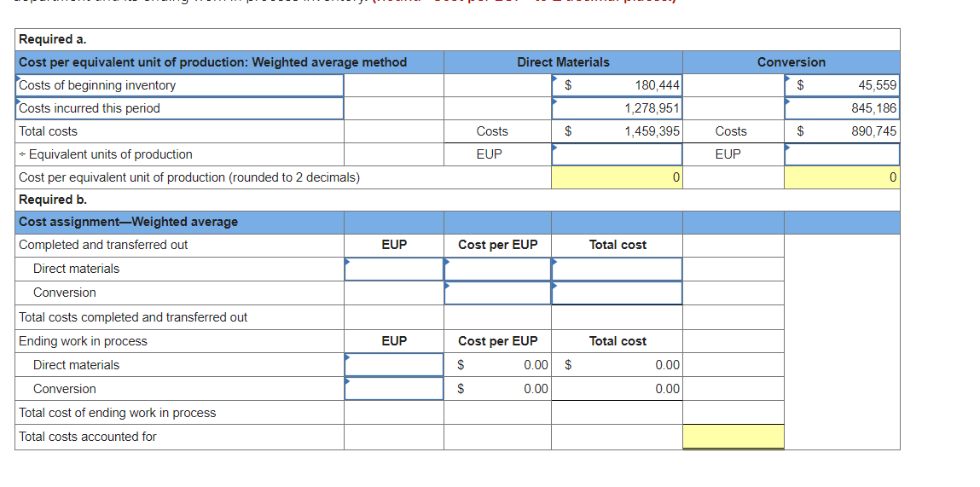Click the 'Total costs accounted for' label
This screenshot has width=980, height=487.
pyautogui.click(x=88, y=437)
